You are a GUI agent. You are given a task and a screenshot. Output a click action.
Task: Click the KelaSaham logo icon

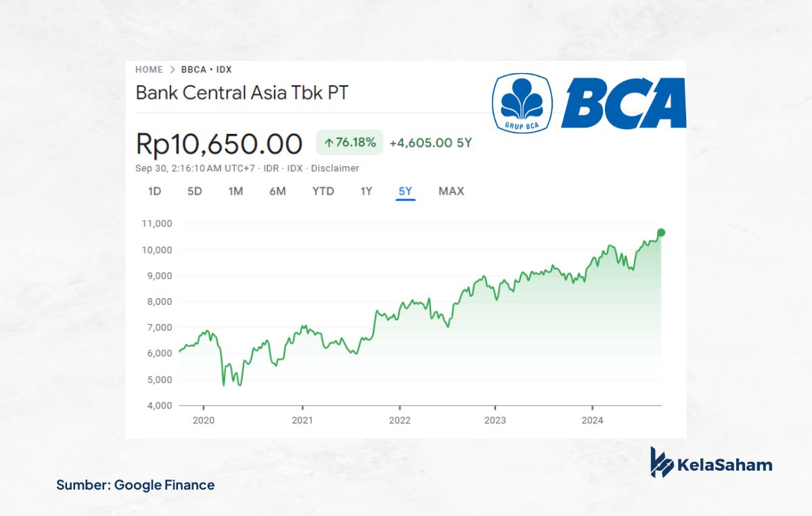click(661, 463)
